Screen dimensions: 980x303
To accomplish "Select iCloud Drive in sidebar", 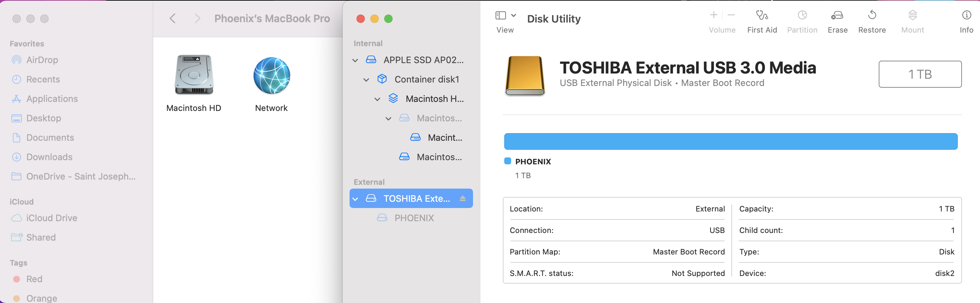I will click(x=51, y=218).
